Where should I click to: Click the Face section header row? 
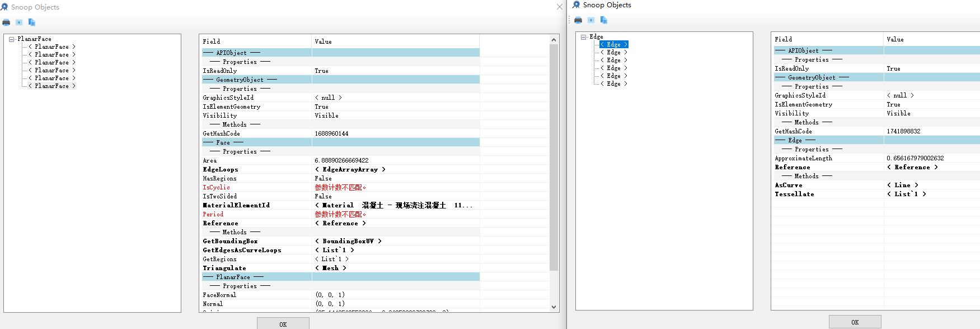[340, 142]
